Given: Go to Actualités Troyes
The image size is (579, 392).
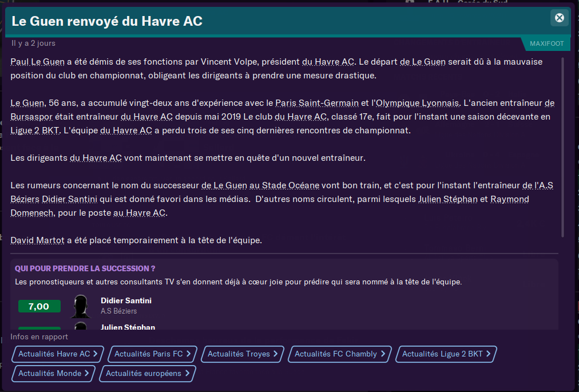Looking at the screenshot, I should 243,354.
